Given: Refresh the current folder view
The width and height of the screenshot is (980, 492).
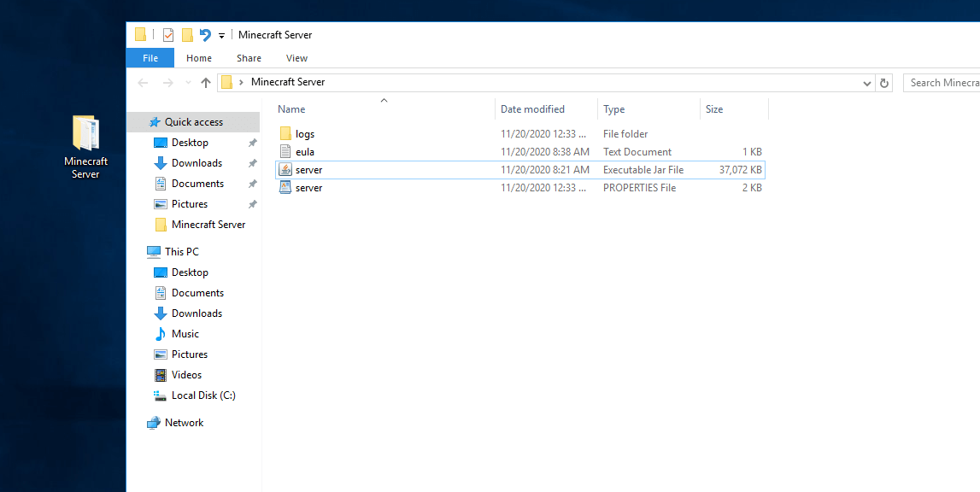Looking at the screenshot, I should (x=883, y=82).
